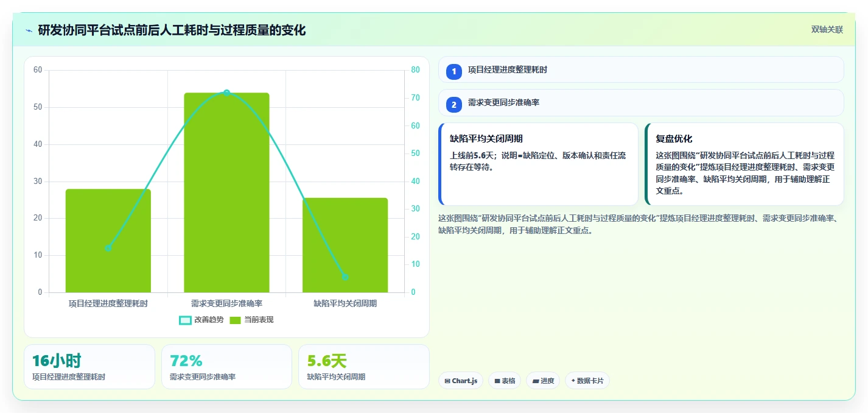Open the 缺陷平均关闭周期 info card

click(538, 164)
